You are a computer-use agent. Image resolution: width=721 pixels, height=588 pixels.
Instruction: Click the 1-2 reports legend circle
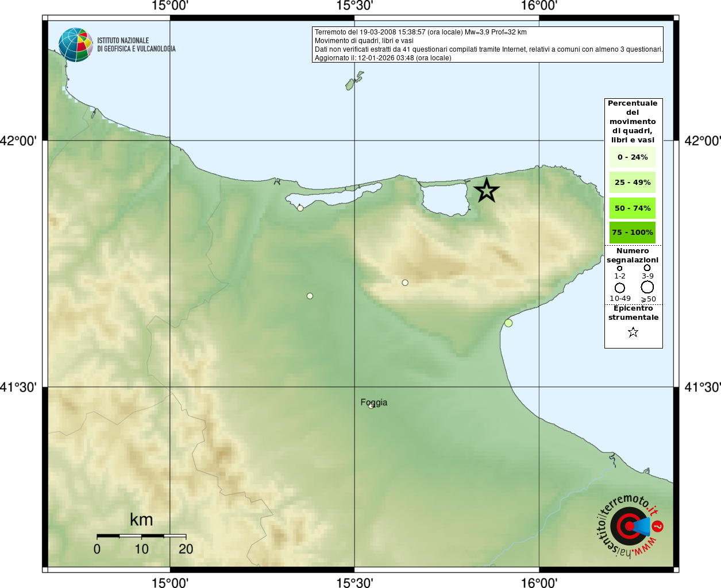pyautogui.click(x=619, y=268)
